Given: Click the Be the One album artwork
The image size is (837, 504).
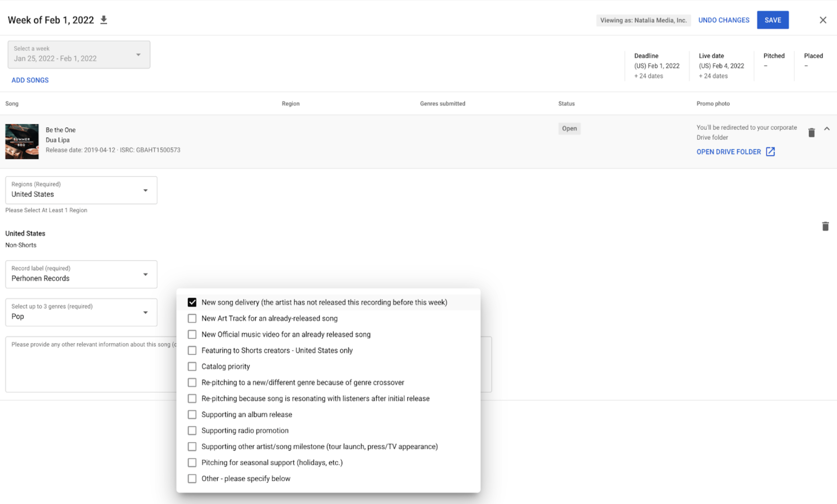Looking at the screenshot, I should point(22,141).
